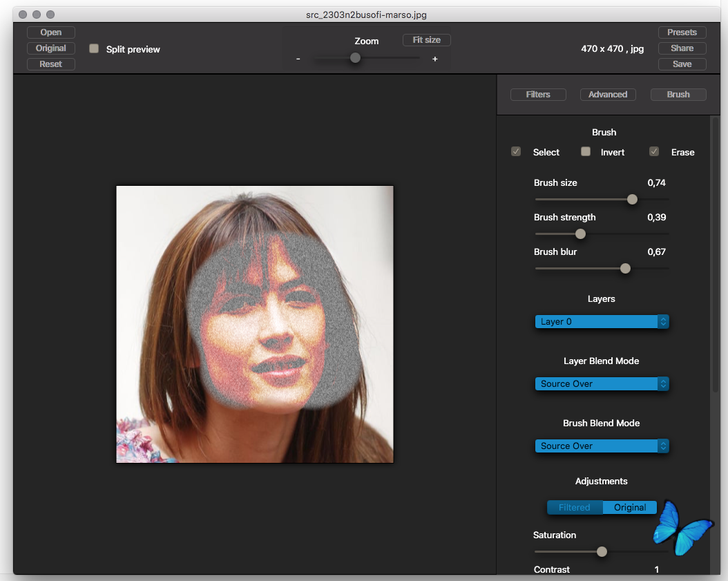Open the Brush Blend Mode dropdown
Viewport: 728px width, 581px height.
[602, 446]
